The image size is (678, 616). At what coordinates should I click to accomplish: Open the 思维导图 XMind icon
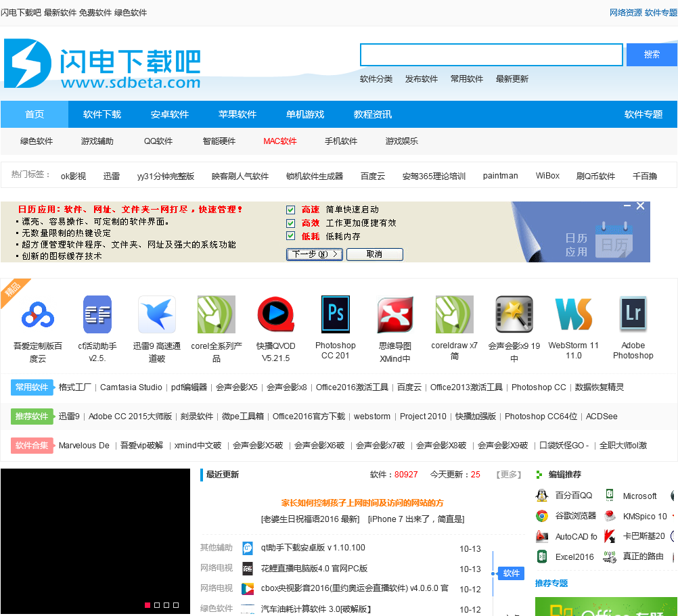click(x=394, y=314)
